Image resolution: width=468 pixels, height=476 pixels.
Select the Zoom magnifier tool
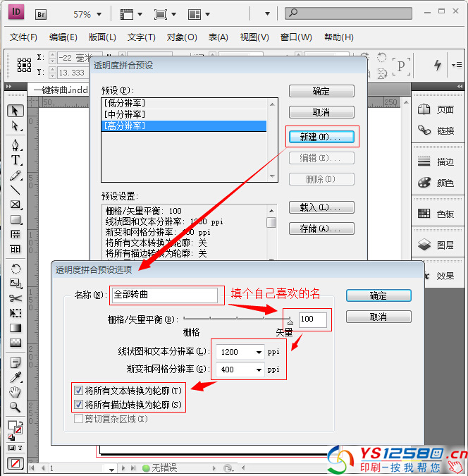click(x=16, y=407)
